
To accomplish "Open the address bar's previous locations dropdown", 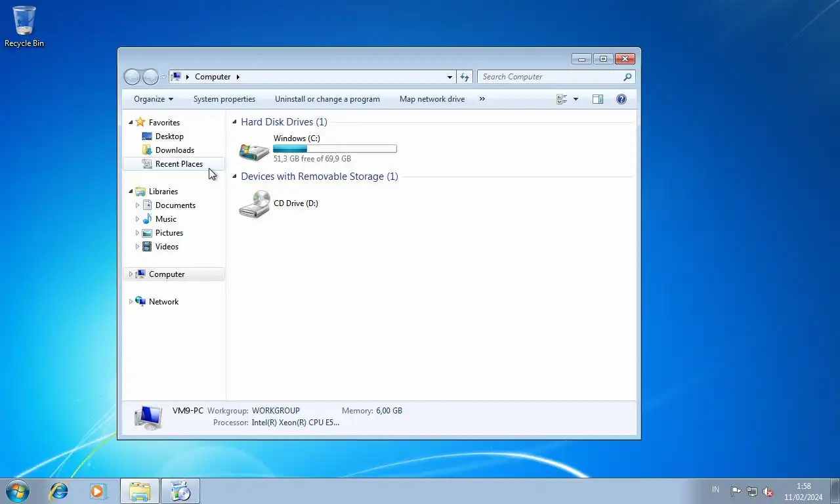I will click(x=450, y=77).
